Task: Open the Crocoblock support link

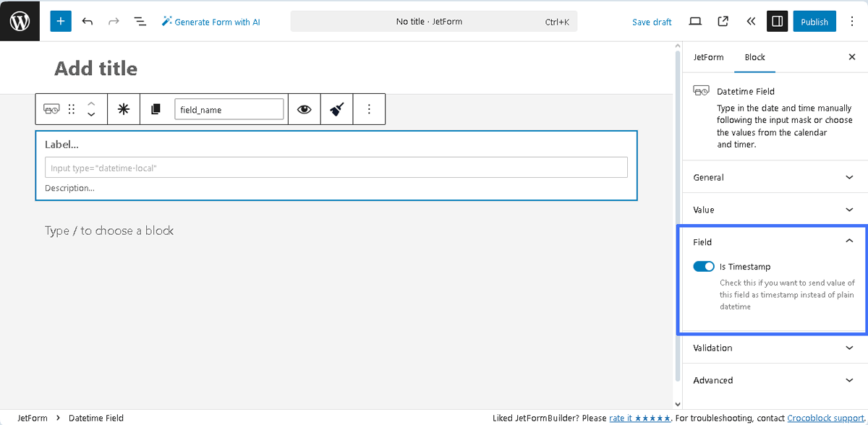Action: pyautogui.click(x=825, y=418)
